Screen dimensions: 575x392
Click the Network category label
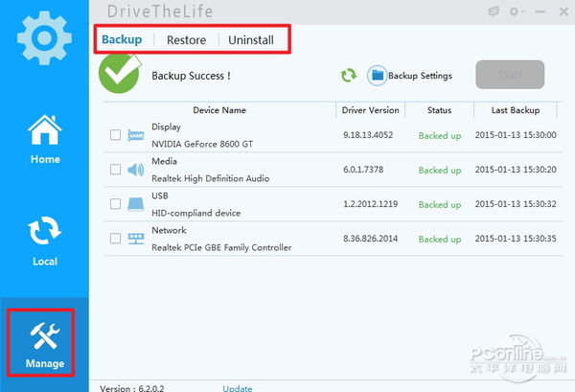point(169,230)
